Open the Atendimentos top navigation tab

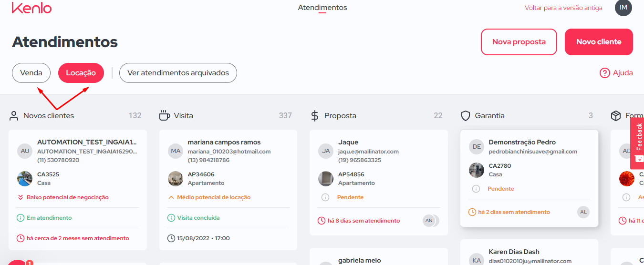pyautogui.click(x=322, y=8)
